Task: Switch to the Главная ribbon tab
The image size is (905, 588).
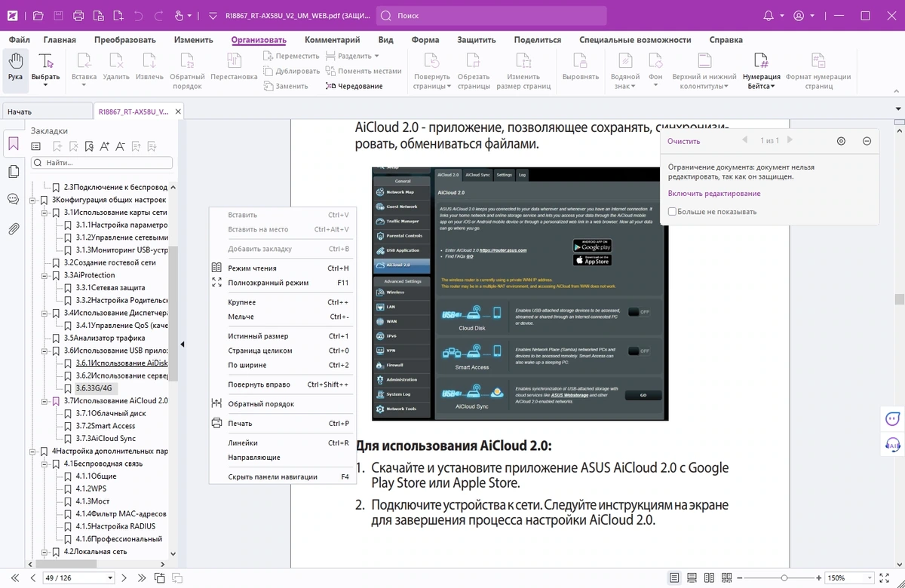Action: pos(60,40)
